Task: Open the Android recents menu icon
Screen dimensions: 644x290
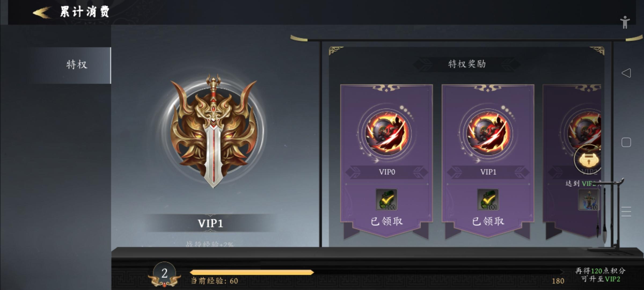Action: tap(626, 212)
